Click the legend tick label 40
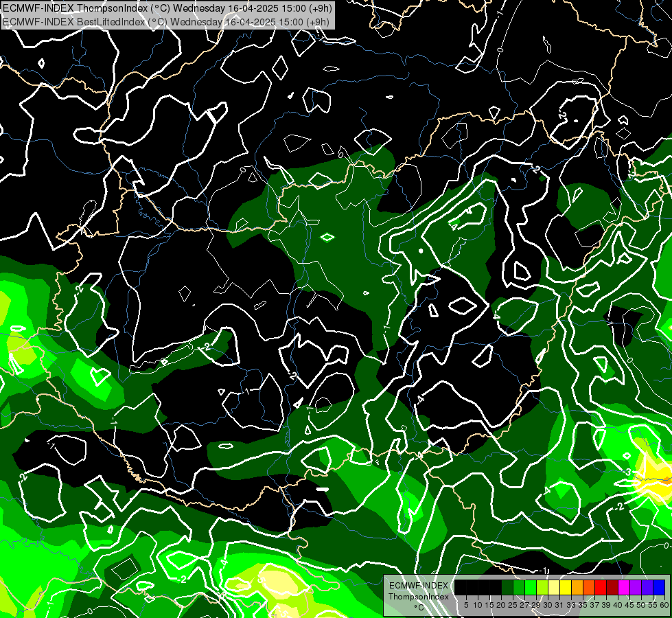The height and width of the screenshot is (618, 672). coord(618,605)
